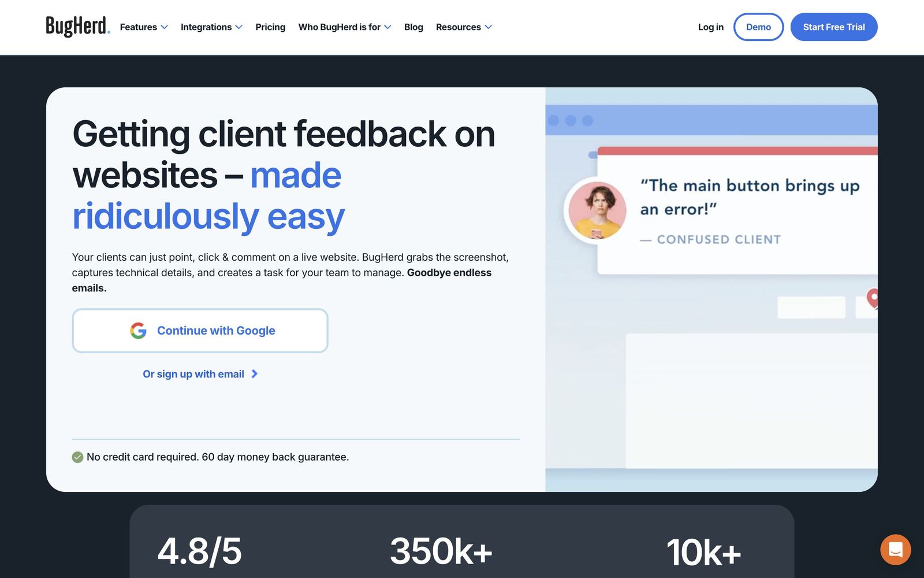Click the arrow beside sign up with email

[254, 374]
